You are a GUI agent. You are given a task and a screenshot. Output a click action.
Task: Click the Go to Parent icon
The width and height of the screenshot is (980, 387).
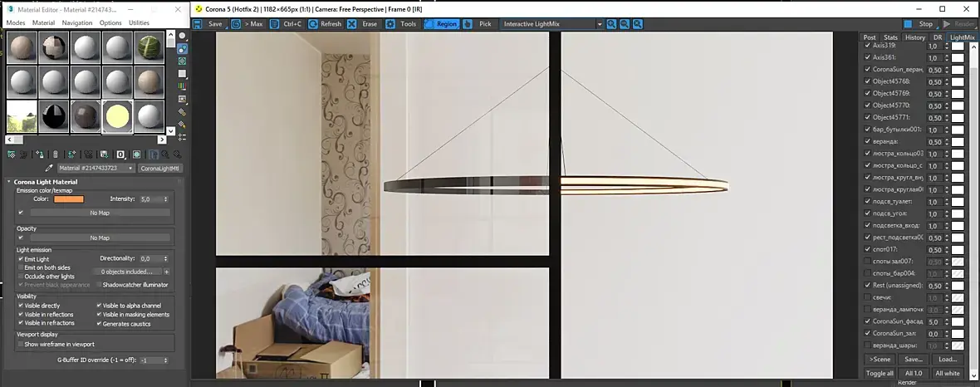[x=165, y=154]
